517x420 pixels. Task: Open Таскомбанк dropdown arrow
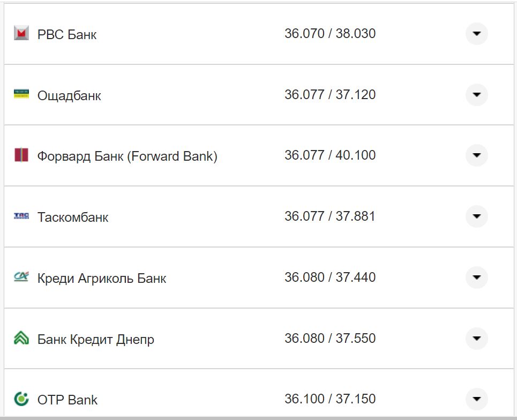pyautogui.click(x=476, y=216)
